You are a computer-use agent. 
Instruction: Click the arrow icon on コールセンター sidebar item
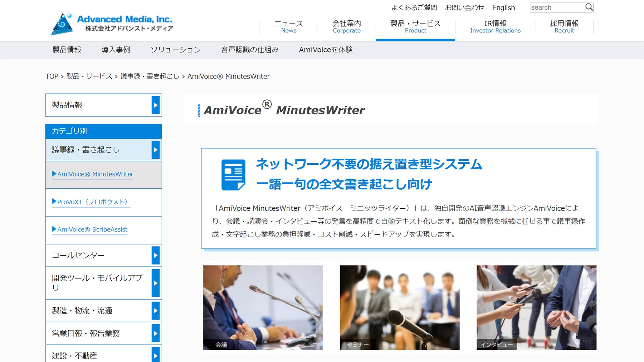pyautogui.click(x=155, y=255)
